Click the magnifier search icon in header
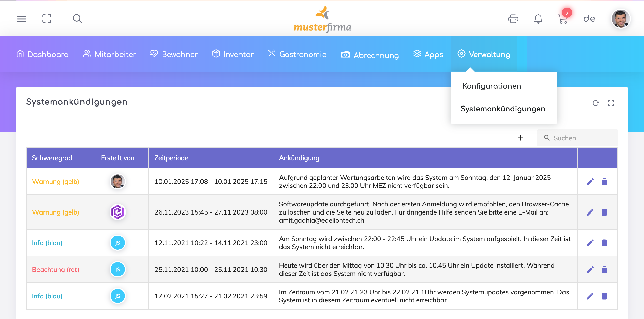The width and height of the screenshot is (644, 319). point(77,19)
